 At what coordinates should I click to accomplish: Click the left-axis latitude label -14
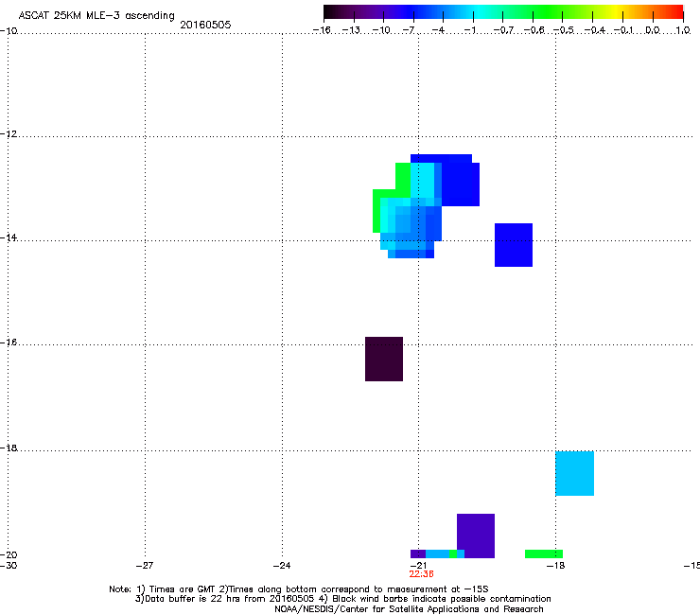point(9,237)
